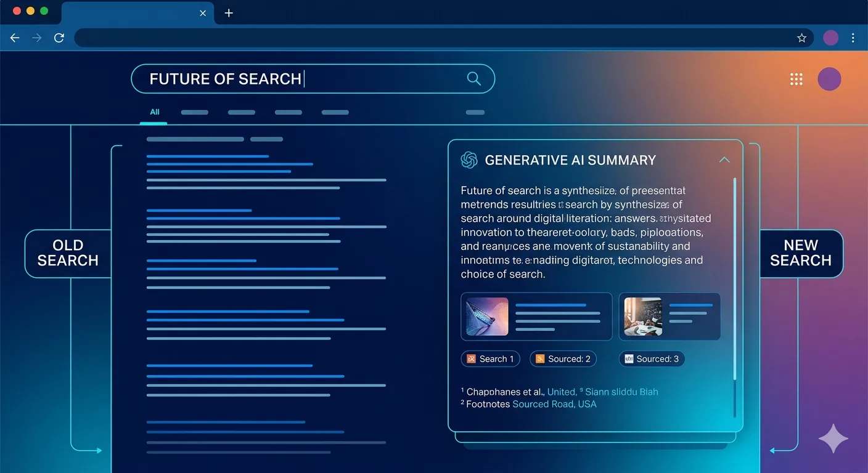Open the apps grid icon
Screen dimensions: 868x473
point(796,79)
